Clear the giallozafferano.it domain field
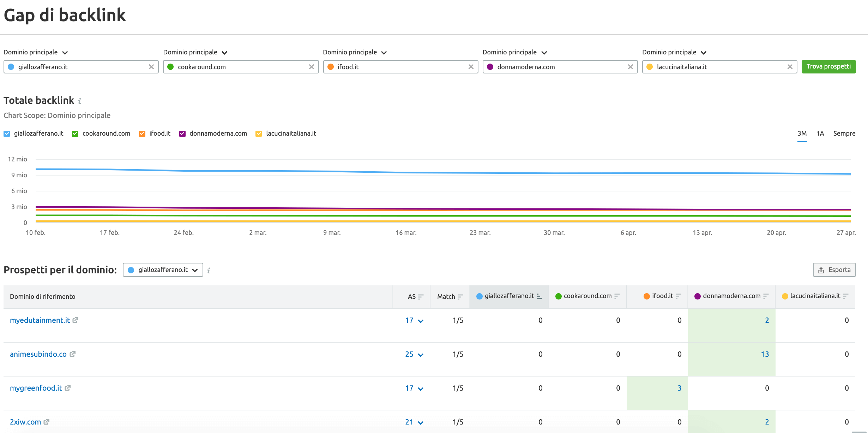The width and height of the screenshot is (868, 433). [x=151, y=67]
